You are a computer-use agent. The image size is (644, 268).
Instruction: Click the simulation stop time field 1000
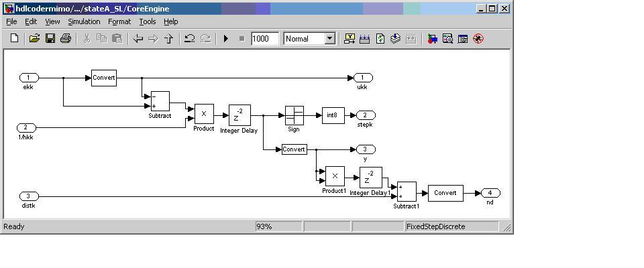click(x=265, y=39)
